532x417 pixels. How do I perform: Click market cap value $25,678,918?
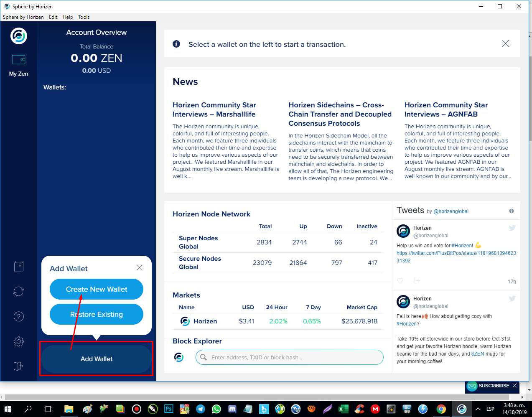(359, 321)
